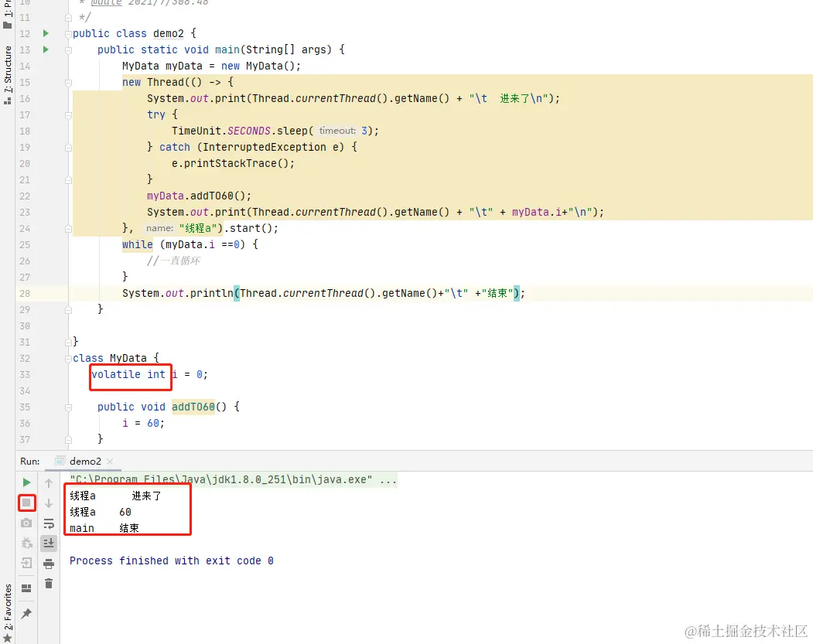The height and width of the screenshot is (644, 813).
Task: Close the demo2 Run tab
Action: (x=109, y=461)
